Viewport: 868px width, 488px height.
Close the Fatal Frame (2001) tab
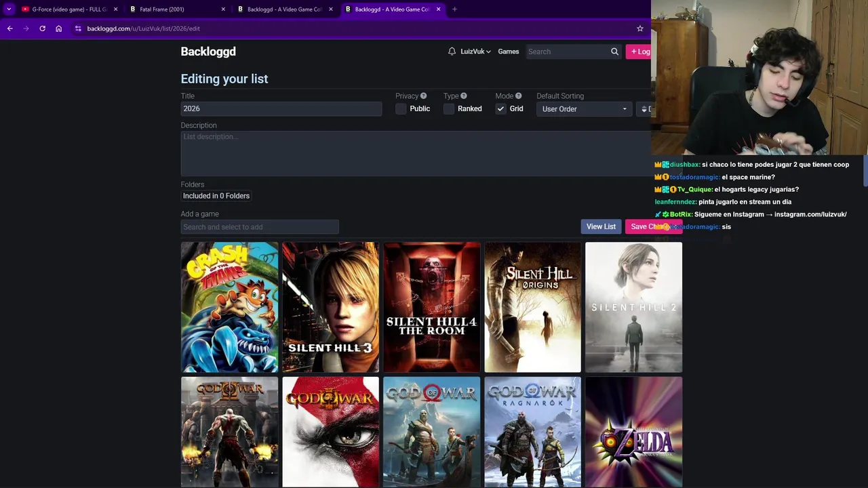pyautogui.click(x=223, y=9)
